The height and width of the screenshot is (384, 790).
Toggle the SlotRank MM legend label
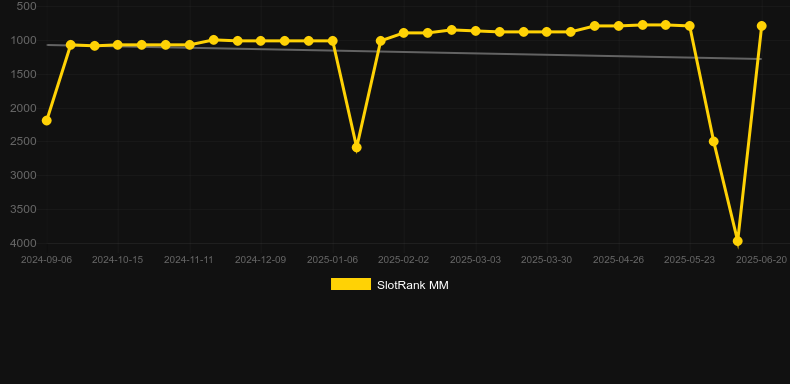tap(413, 285)
